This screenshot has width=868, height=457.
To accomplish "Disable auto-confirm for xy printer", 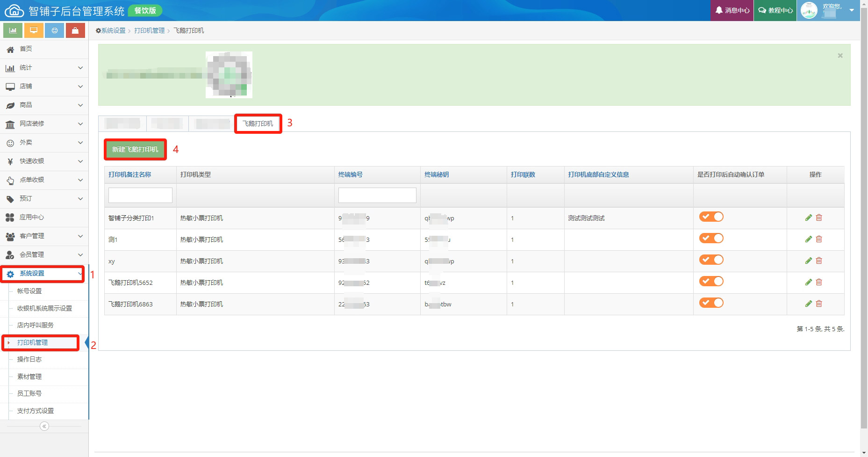I will [x=711, y=260].
